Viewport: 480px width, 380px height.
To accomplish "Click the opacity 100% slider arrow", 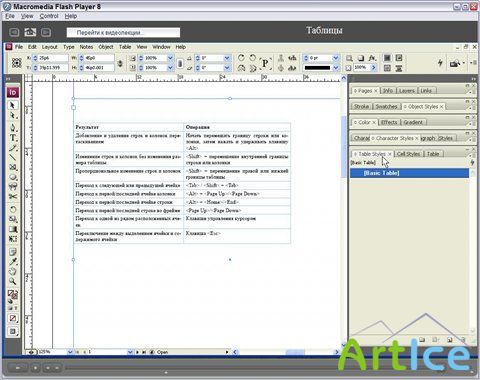I will pyautogui.click(x=374, y=68).
